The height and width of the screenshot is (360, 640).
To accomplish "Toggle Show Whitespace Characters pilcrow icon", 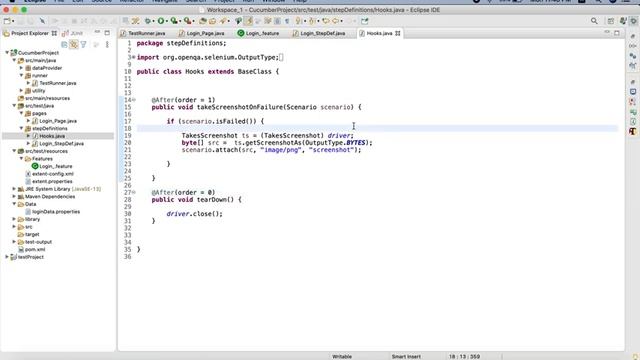I will pos(287,21).
